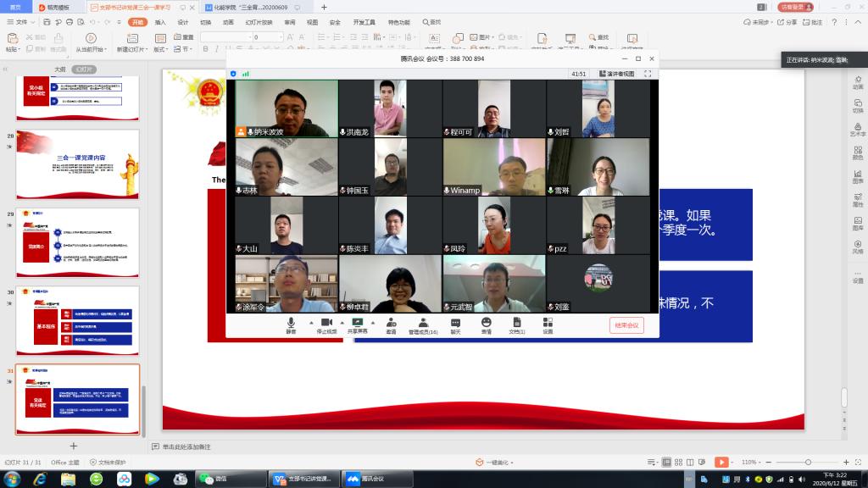Viewport: 868px width, 488px height.
Task: Open the Invite participants icon
Action: point(391,323)
